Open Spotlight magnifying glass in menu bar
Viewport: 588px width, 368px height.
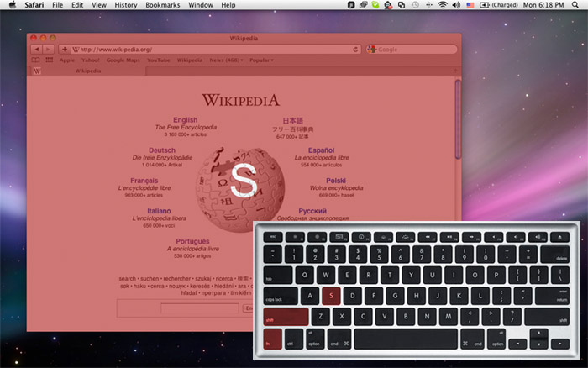pyautogui.click(x=575, y=5)
